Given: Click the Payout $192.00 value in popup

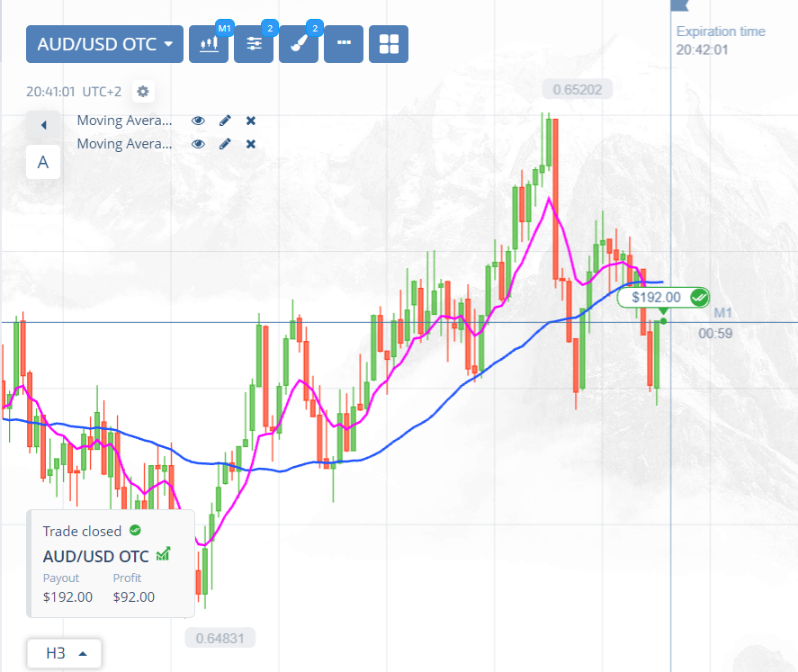Looking at the screenshot, I should [x=67, y=596].
